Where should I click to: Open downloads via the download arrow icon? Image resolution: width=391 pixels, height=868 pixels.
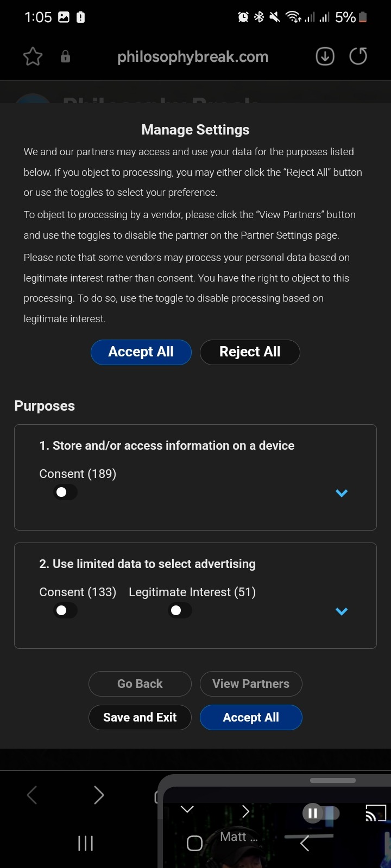(x=325, y=56)
